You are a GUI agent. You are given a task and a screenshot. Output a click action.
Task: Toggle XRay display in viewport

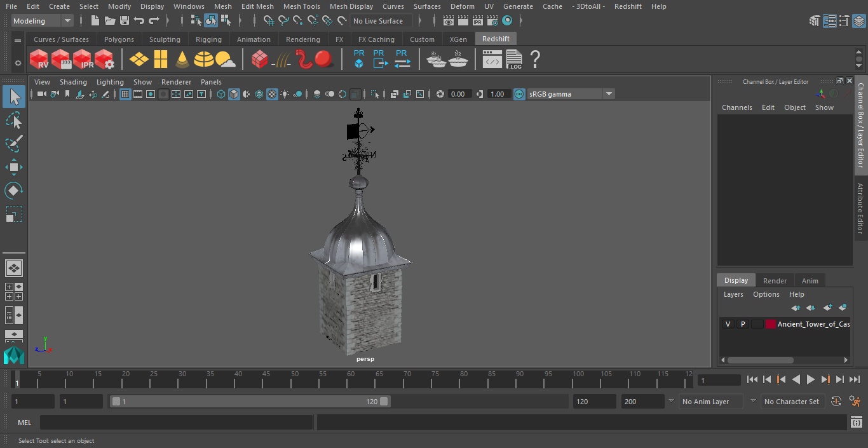(x=394, y=94)
